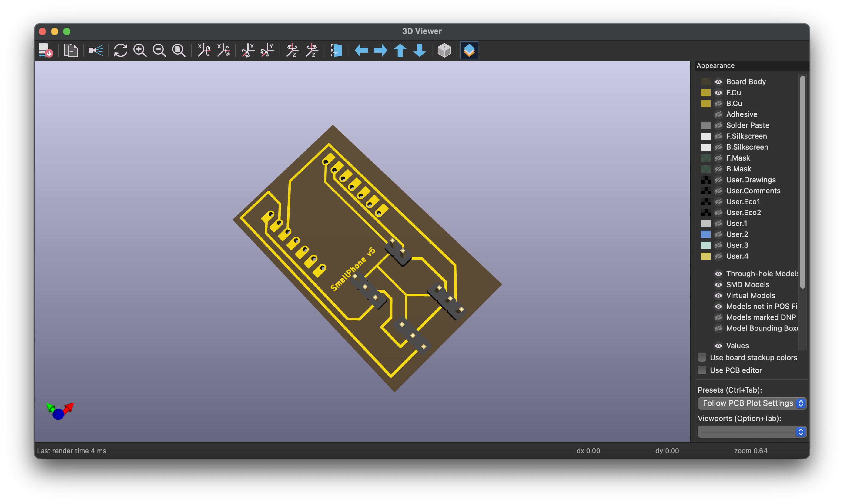Image resolution: width=844 pixels, height=504 pixels.
Task: Hide the Board Body layer
Action: tap(719, 81)
